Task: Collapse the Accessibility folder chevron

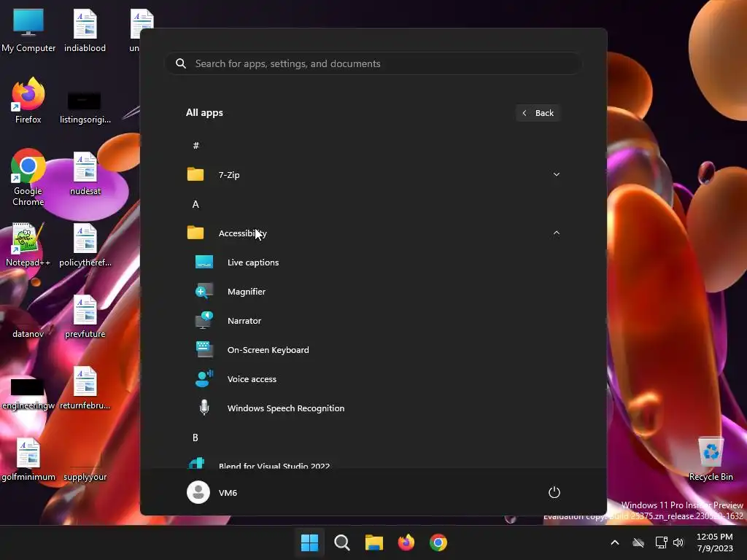Action: coord(556,233)
